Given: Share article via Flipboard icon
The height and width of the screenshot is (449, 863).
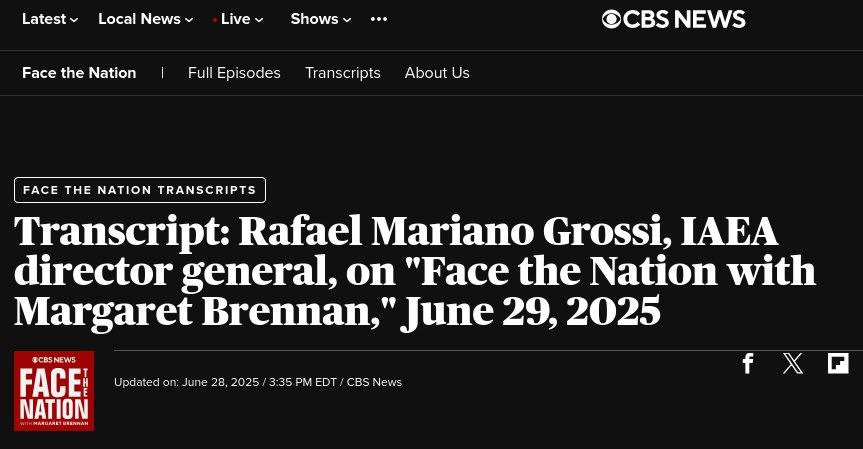Looking at the screenshot, I should 838,364.
